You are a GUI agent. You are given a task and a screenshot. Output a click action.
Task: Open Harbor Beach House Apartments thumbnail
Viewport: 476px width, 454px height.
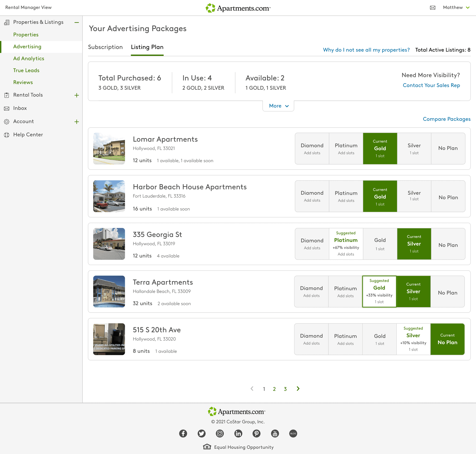tap(109, 196)
